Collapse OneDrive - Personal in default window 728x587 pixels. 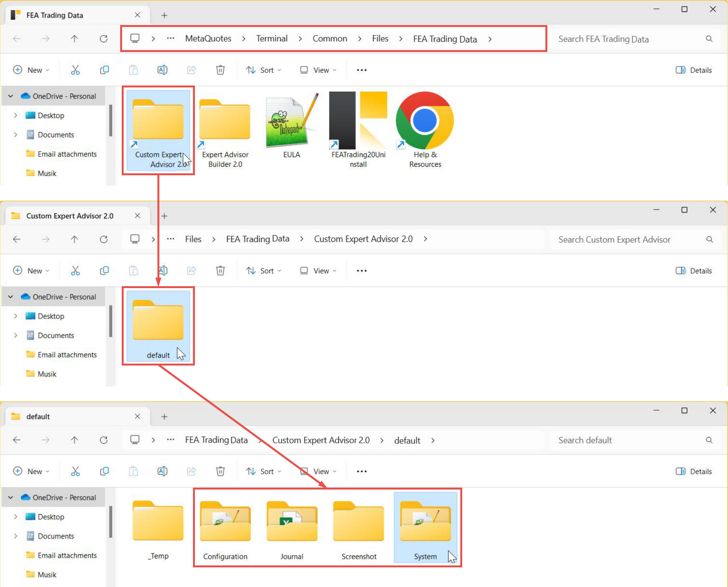point(11,498)
